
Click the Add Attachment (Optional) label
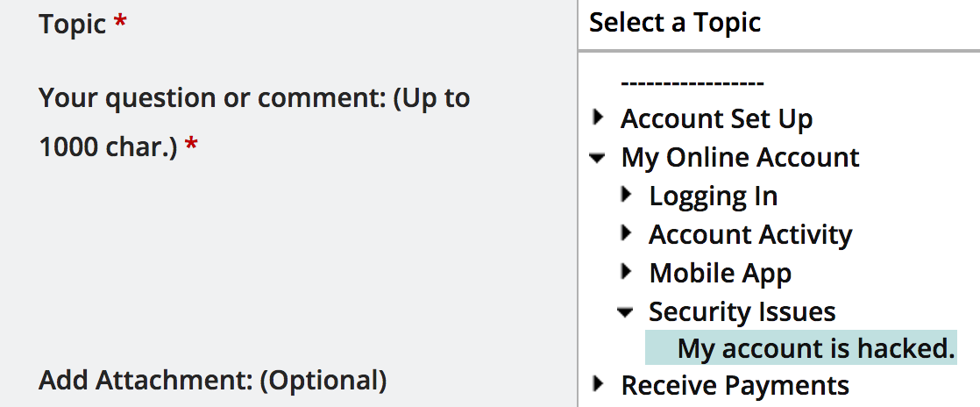212,380
